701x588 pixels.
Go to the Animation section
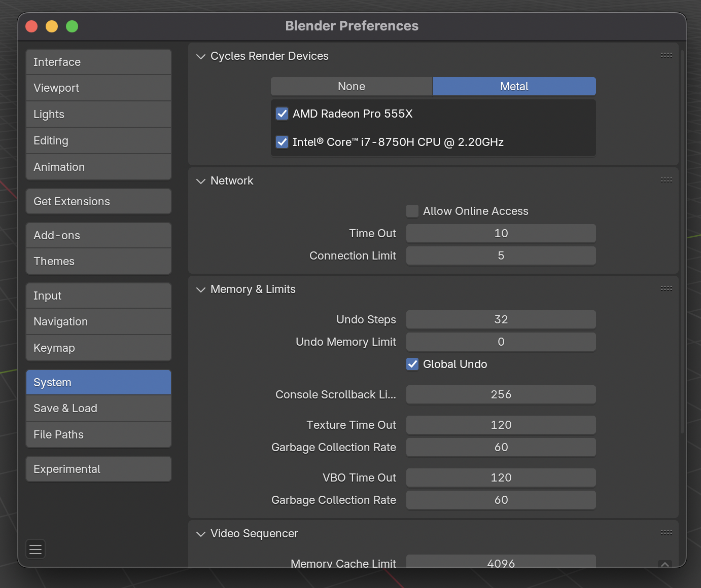click(x=98, y=167)
